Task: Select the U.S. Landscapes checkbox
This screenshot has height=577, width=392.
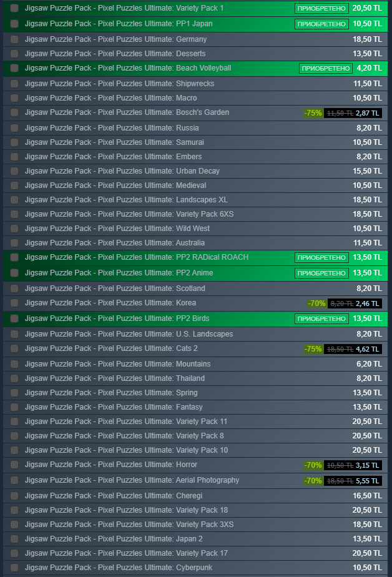Action: tap(14, 333)
